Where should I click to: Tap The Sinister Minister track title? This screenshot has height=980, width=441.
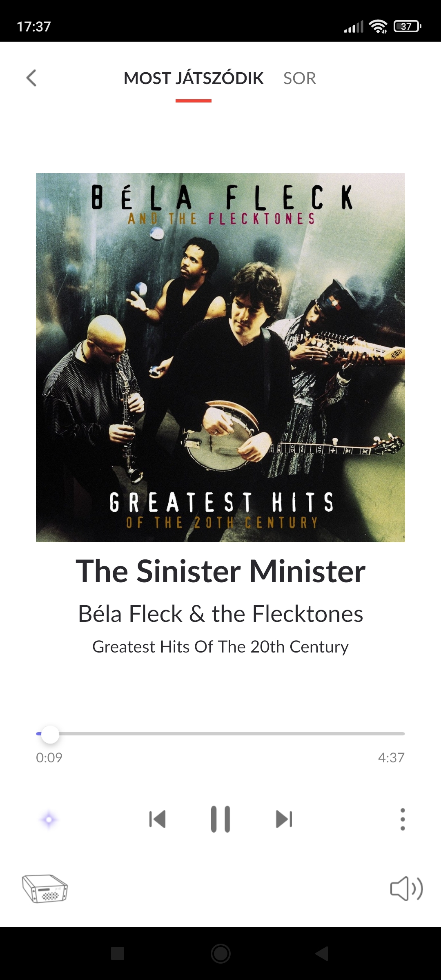pyautogui.click(x=220, y=571)
